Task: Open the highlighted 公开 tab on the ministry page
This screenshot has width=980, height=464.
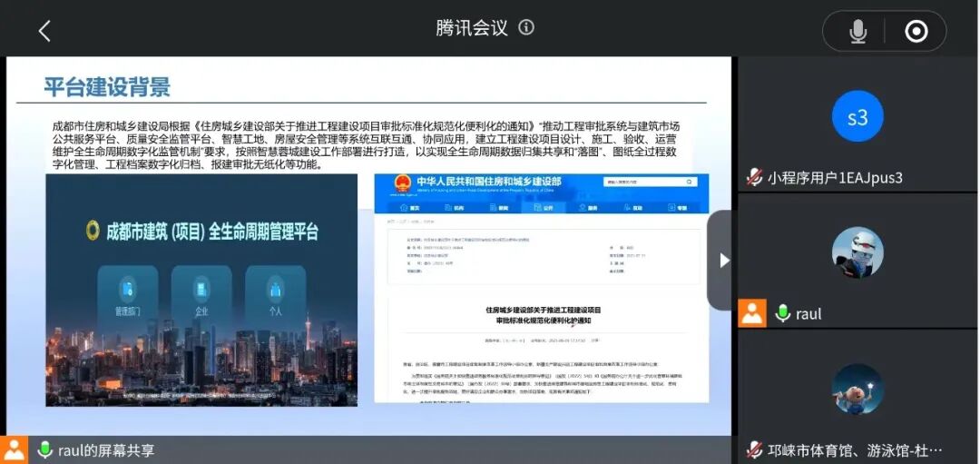Action: click(542, 208)
